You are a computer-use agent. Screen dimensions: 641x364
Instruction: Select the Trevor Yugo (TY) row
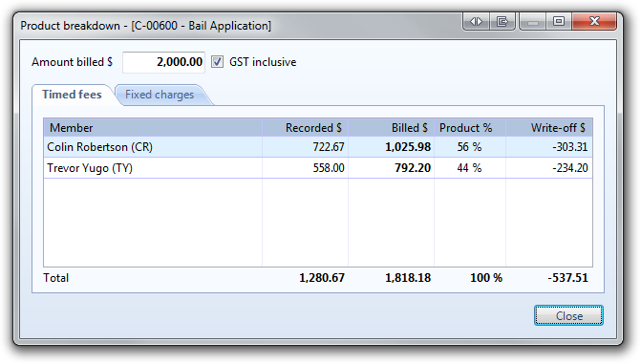coord(318,168)
